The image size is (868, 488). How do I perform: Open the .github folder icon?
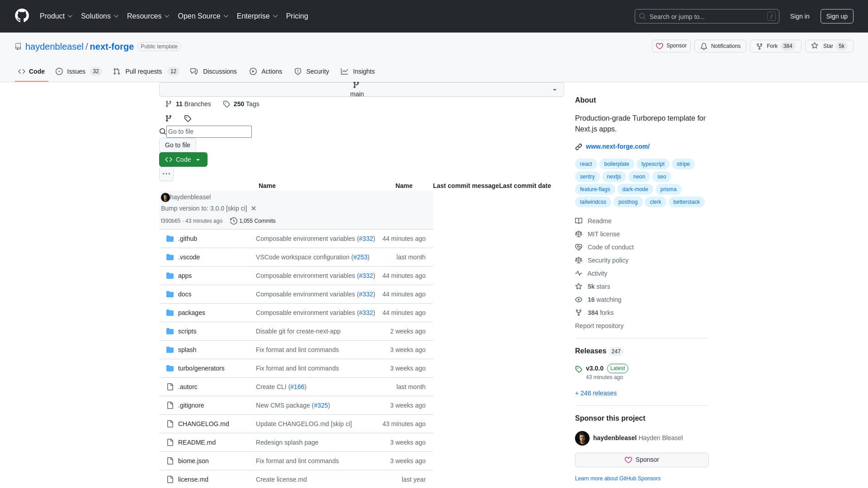(x=170, y=239)
